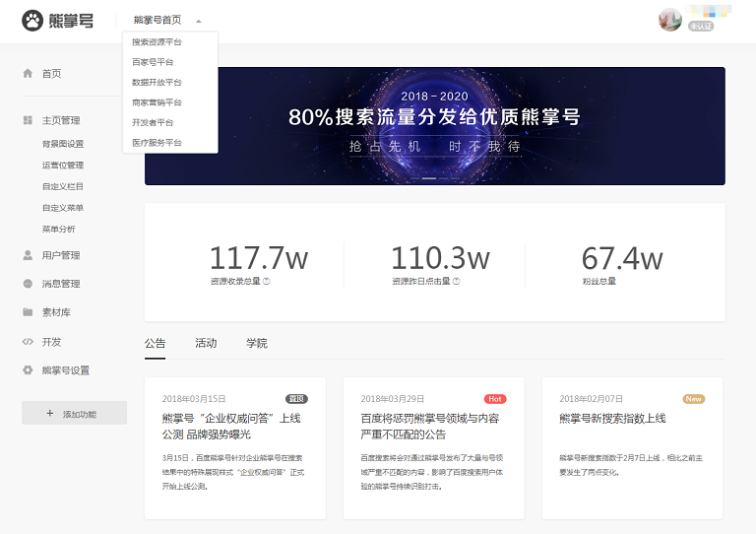Switch to the 活动 tab
This screenshot has height=534, width=756.
point(206,343)
